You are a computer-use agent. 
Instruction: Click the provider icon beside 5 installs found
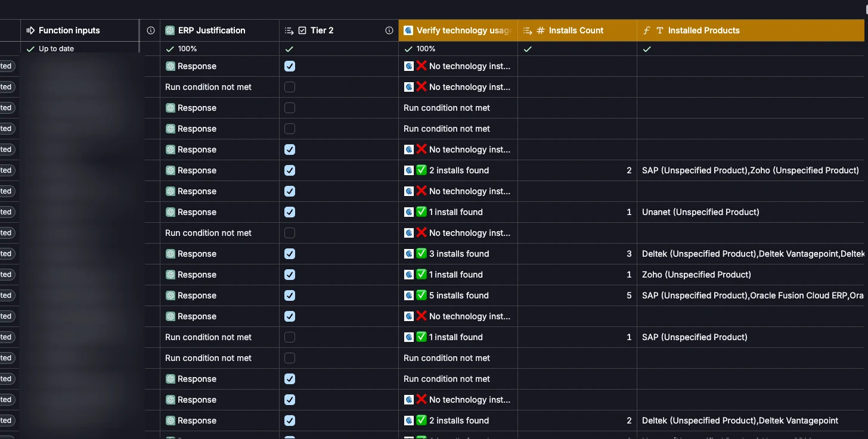tap(409, 295)
